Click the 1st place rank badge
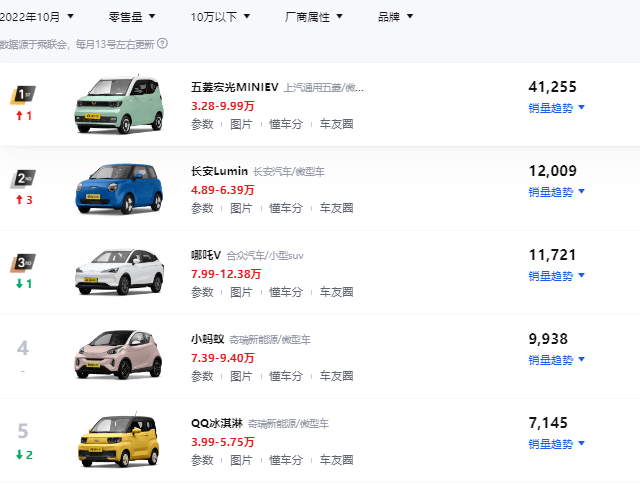This screenshot has width=640, height=491. (x=23, y=95)
